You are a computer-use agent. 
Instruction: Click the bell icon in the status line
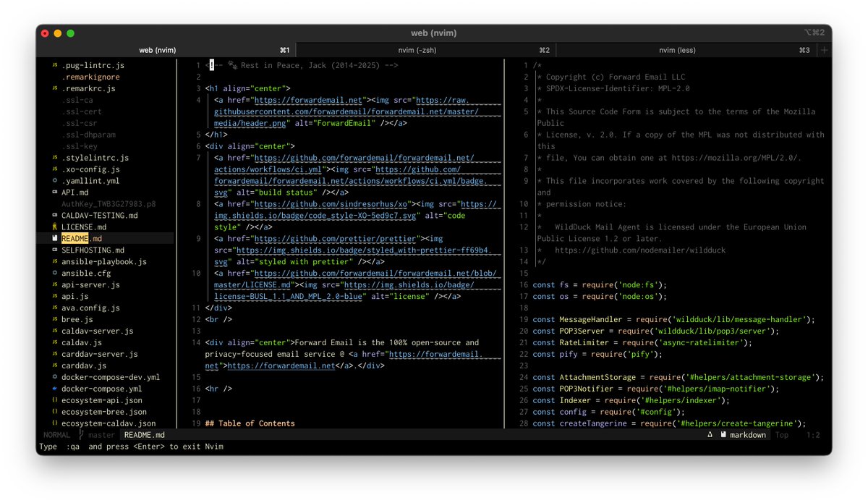pos(710,435)
